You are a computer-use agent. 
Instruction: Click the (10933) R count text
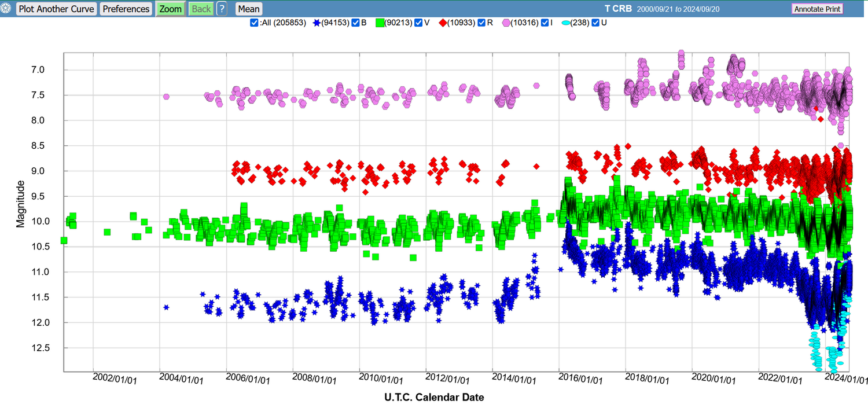pyautogui.click(x=462, y=23)
